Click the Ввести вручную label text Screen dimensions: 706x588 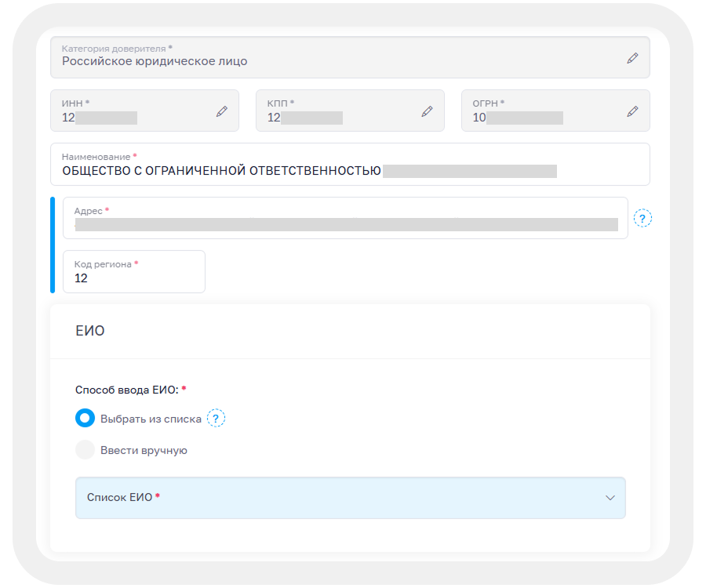tap(144, 450)
